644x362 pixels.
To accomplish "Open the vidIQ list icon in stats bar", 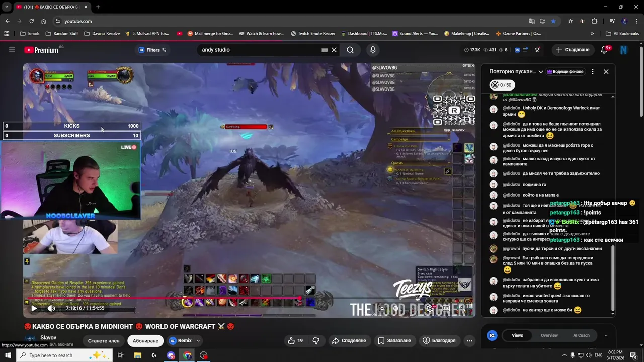I will 526,50.
